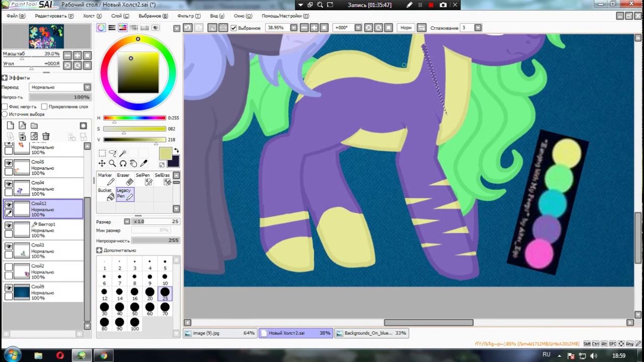Open the Фильтр menu
The height and width of the screenshot is (362, 644).
pyautogui.click(x=189, y=16)
